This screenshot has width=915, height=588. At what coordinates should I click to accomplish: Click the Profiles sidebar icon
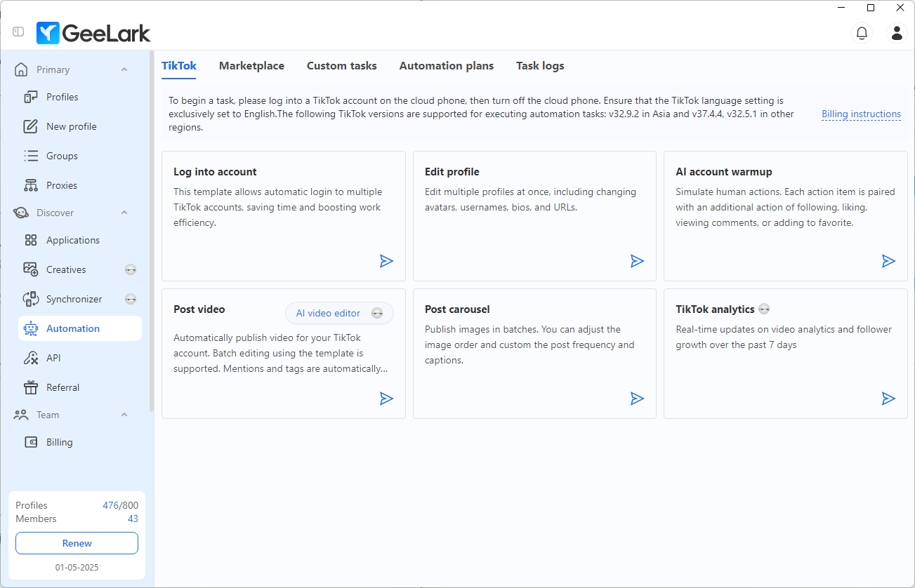[x=31, y=97]
